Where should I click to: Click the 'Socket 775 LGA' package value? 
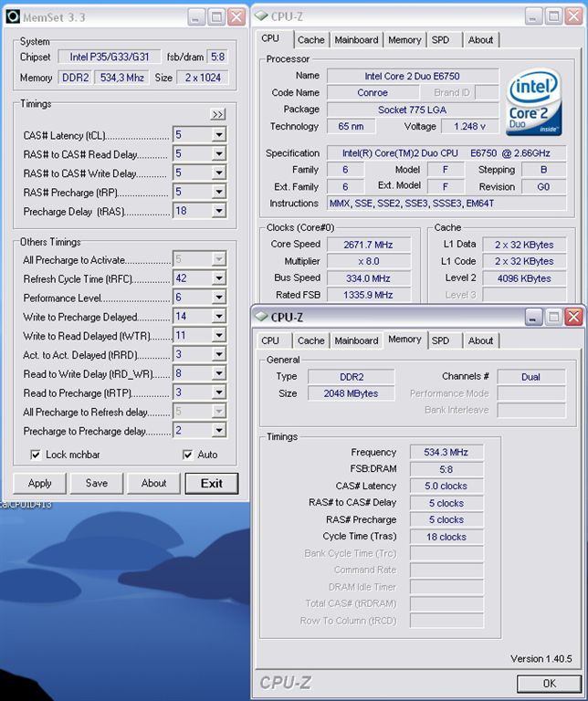click(413, 110)
